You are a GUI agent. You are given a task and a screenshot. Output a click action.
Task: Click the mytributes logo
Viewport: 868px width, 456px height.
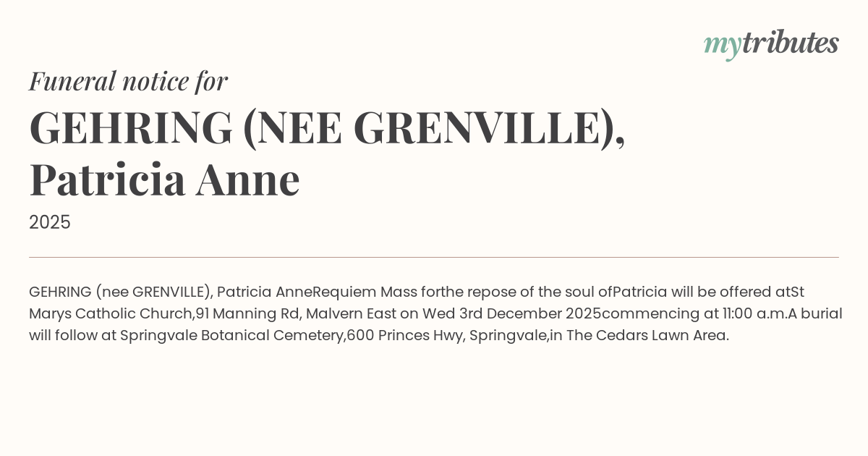coord(770,43)
